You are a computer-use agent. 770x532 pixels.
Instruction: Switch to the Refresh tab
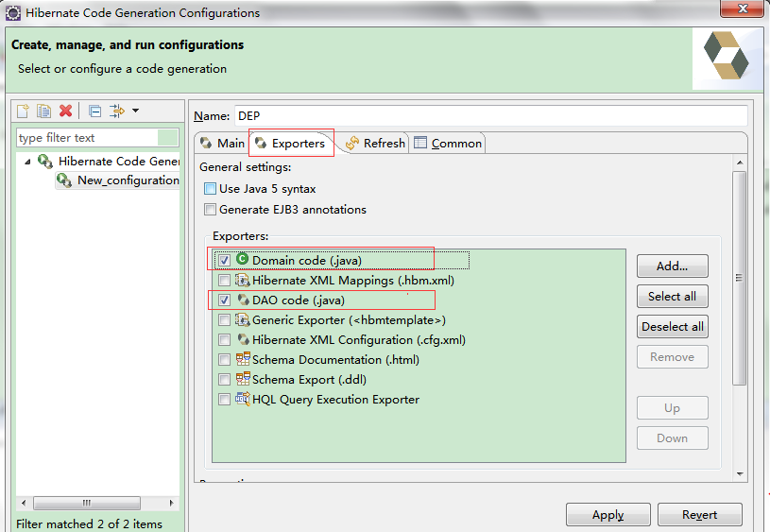[376, 144]
